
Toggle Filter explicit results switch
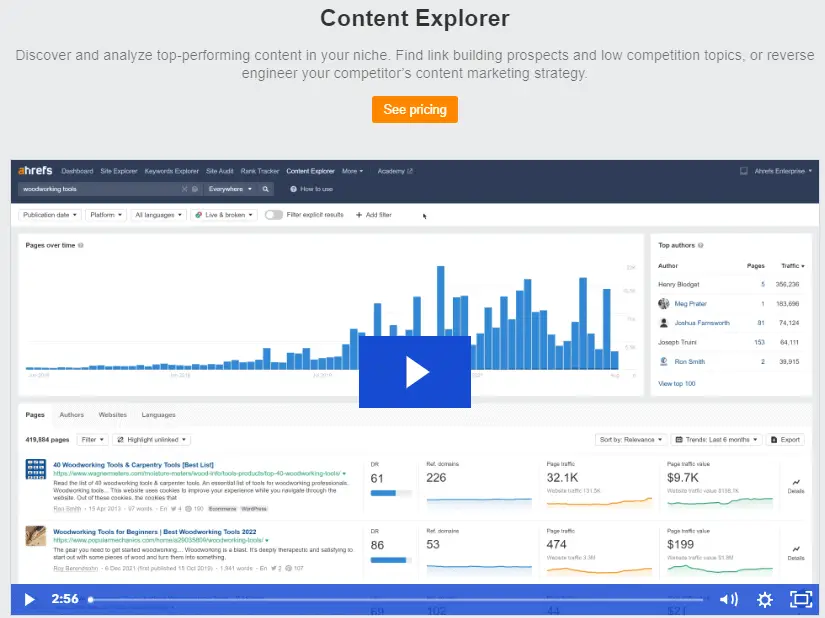click(274, 215)
